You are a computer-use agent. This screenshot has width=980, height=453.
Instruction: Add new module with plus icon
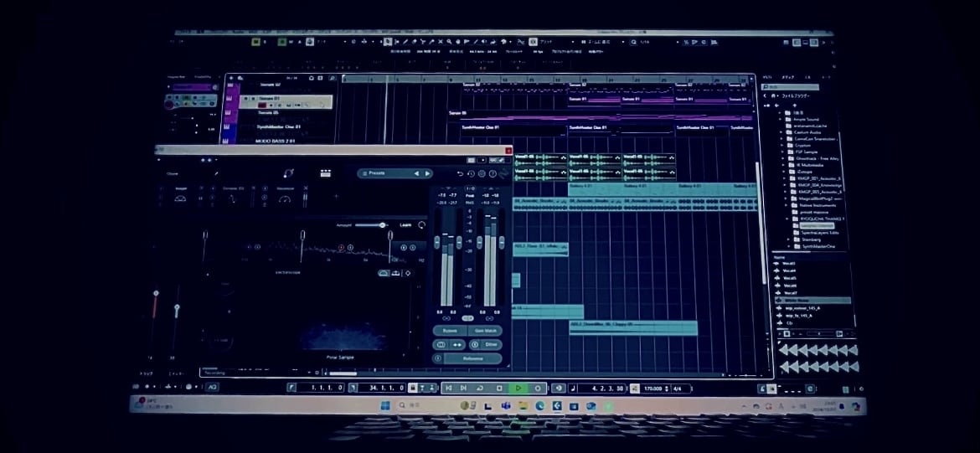click(336, 196)
